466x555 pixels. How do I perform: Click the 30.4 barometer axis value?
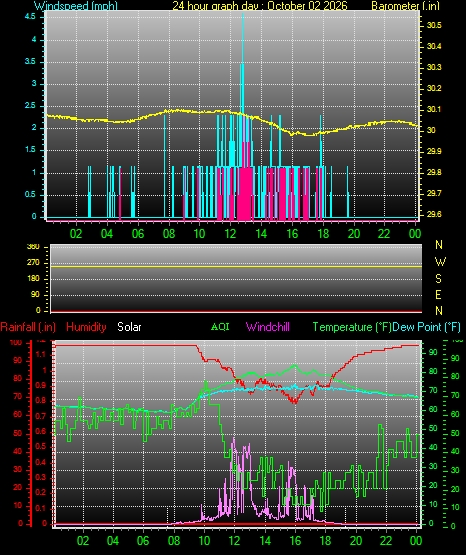434,46
